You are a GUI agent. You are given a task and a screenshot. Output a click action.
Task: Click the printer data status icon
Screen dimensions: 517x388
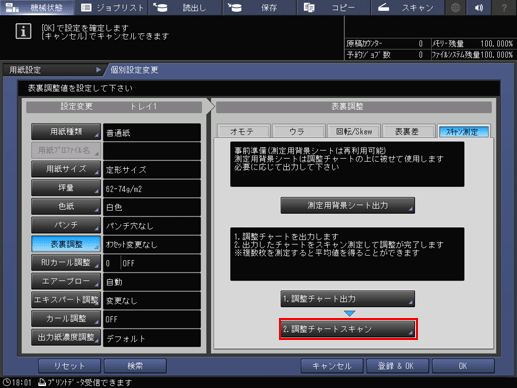click(x=42, y=382)
